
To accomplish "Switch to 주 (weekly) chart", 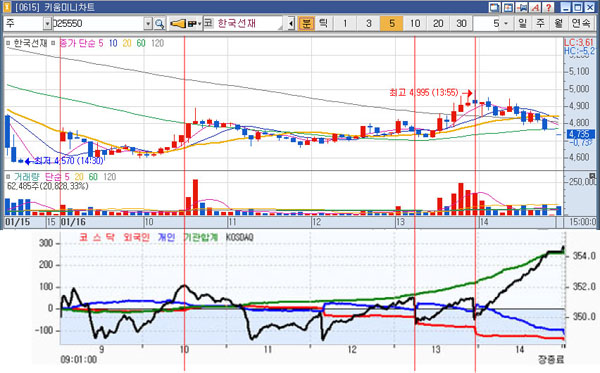I will point(540,23).
